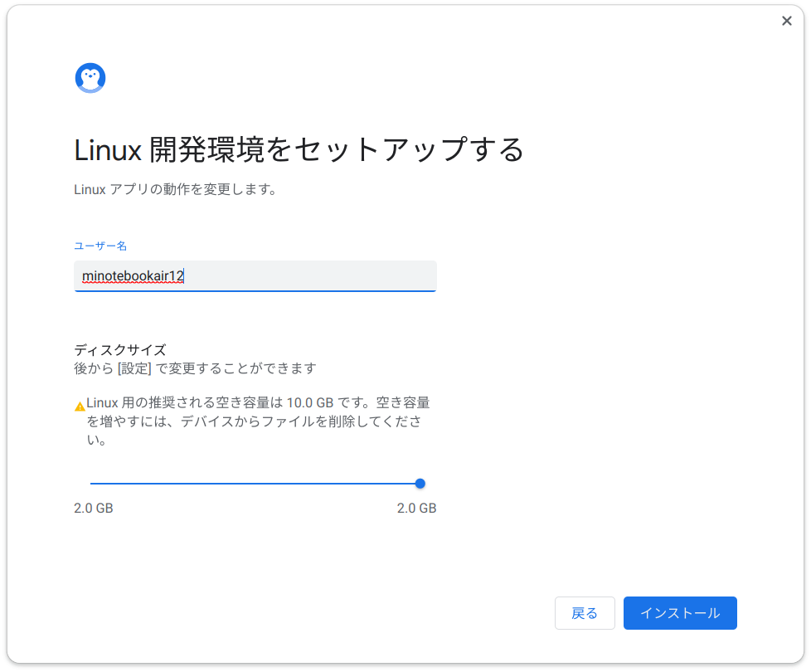Image resolution: width=811 pixels, height=672 pixels.
Task: Click the disk size slider handle
Action: [x=420, y=484]
